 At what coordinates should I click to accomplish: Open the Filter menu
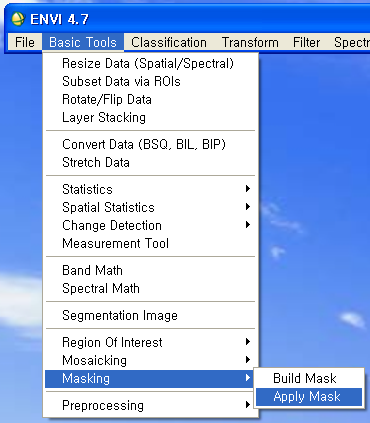pos(306,42)
